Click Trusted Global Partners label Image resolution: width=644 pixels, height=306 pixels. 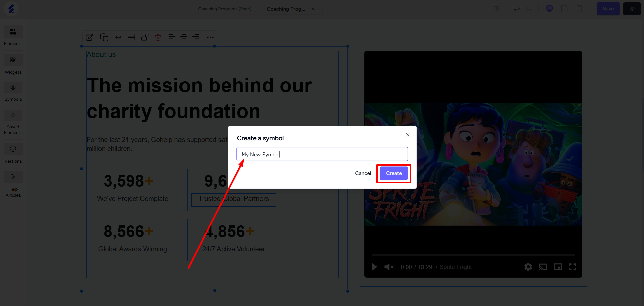tap(234, 199)
